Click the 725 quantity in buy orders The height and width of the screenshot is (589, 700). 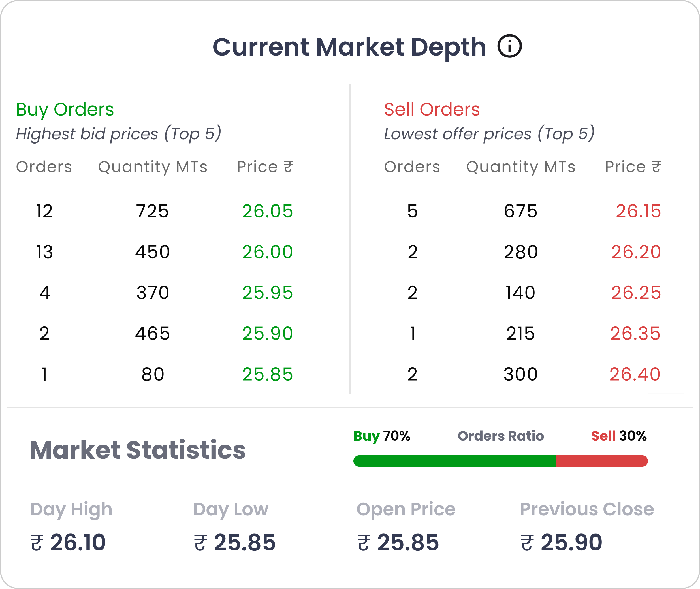click(x=152, y=211)
